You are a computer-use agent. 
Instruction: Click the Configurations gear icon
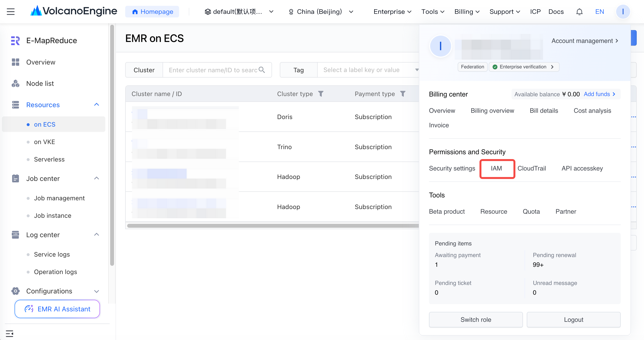click(x=16, y=291)
